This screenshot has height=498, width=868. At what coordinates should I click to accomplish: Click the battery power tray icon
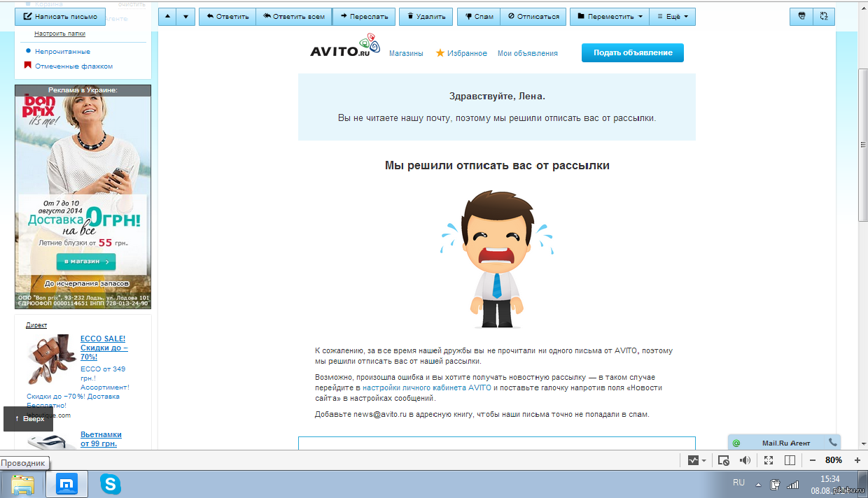click(775, 484)
